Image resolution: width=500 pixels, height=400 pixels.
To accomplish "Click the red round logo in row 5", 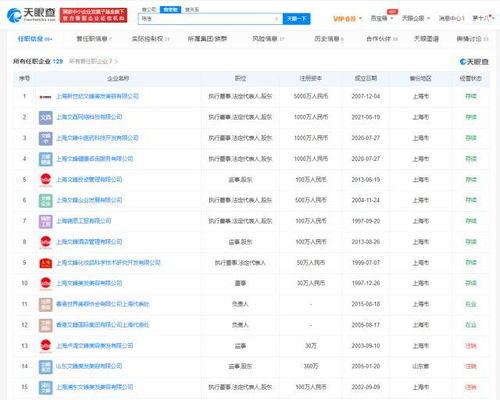I will point(46,180).
